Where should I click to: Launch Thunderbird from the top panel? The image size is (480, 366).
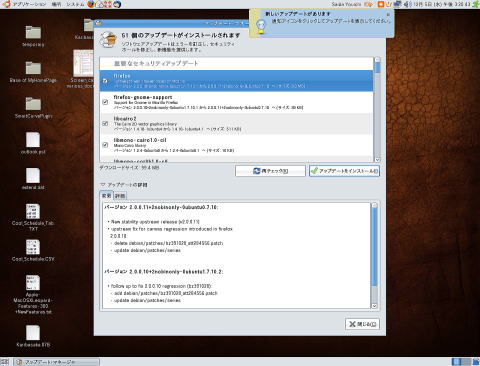(116, 4)
